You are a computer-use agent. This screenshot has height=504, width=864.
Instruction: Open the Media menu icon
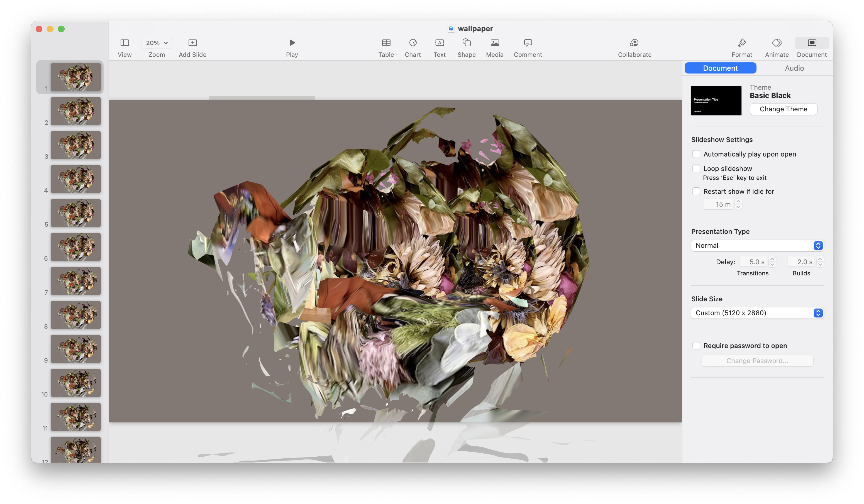(495, 43)
